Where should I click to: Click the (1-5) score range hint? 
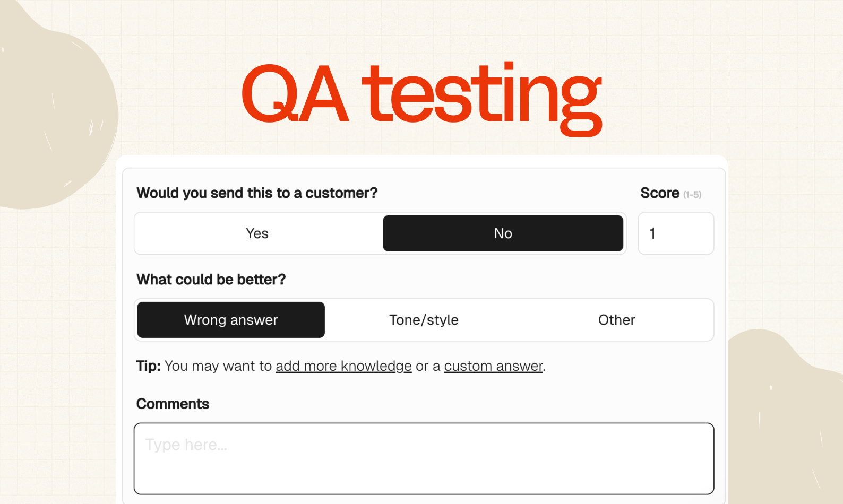(692, 195)
